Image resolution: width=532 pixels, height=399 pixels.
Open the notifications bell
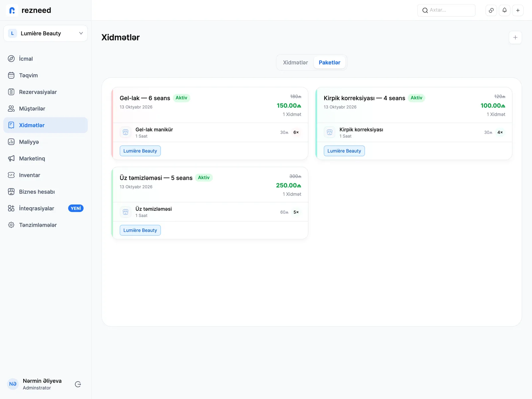click(x=504, y=10)
